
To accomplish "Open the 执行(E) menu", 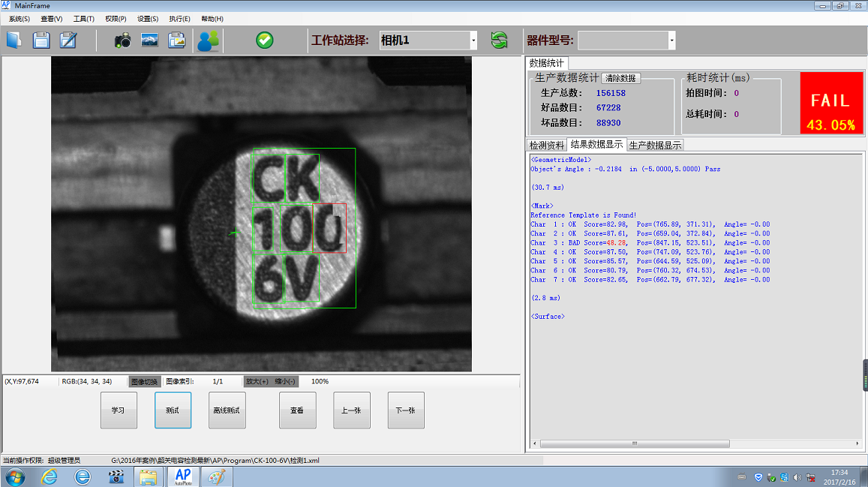I will coord(180,19).
